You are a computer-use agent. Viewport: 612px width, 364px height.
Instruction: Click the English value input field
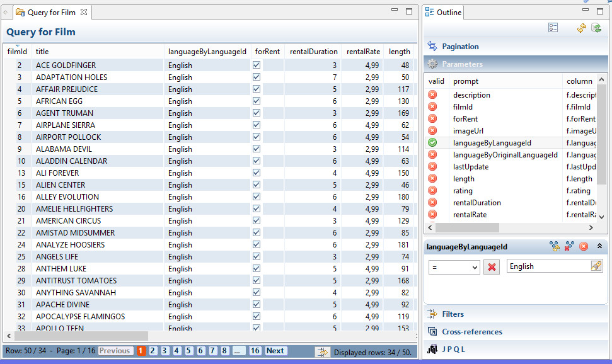547,266
